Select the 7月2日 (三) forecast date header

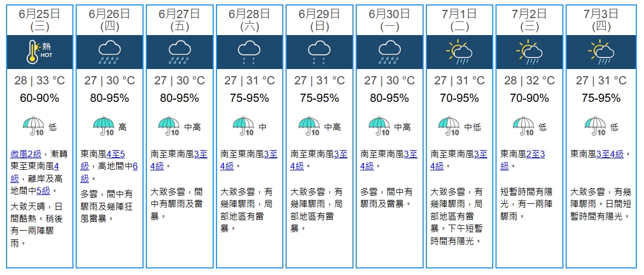pos(531,20)
